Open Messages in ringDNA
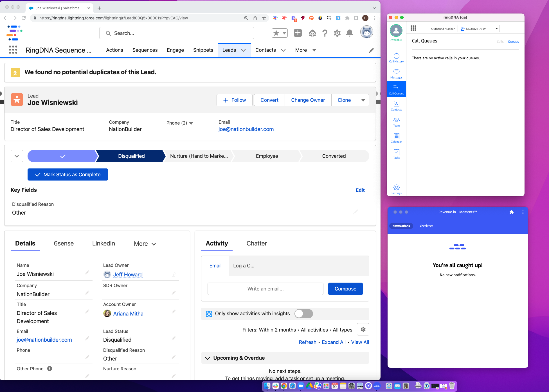The width and height of the screenshot is (549, 392). point(396,74)
